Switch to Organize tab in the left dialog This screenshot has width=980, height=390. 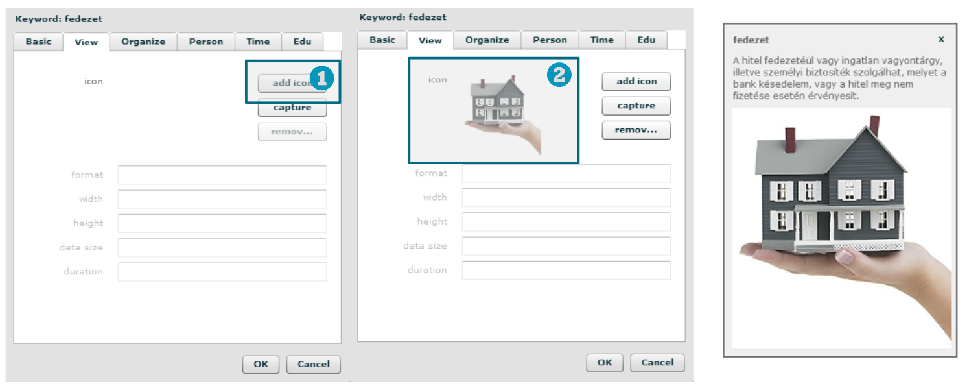point(143,42)
